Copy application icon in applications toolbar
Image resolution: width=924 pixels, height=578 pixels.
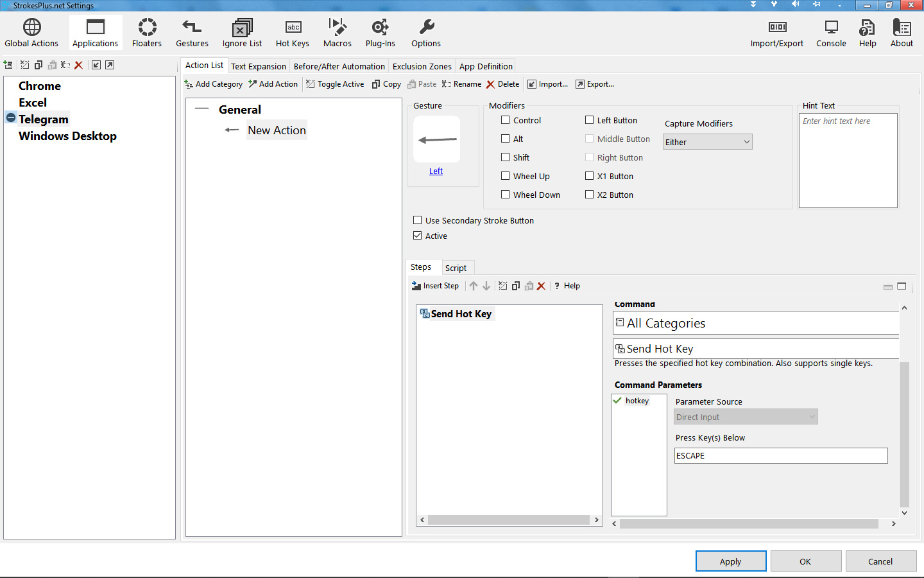point(38,65)
